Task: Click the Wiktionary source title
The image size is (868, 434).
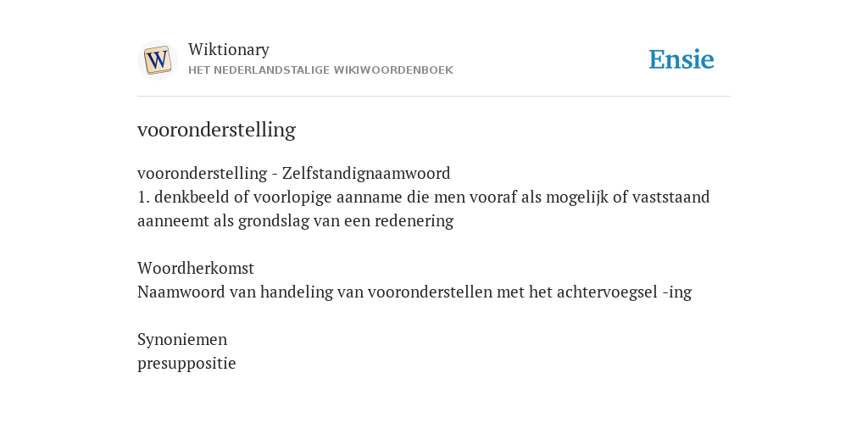Action: tap(229, 49)
